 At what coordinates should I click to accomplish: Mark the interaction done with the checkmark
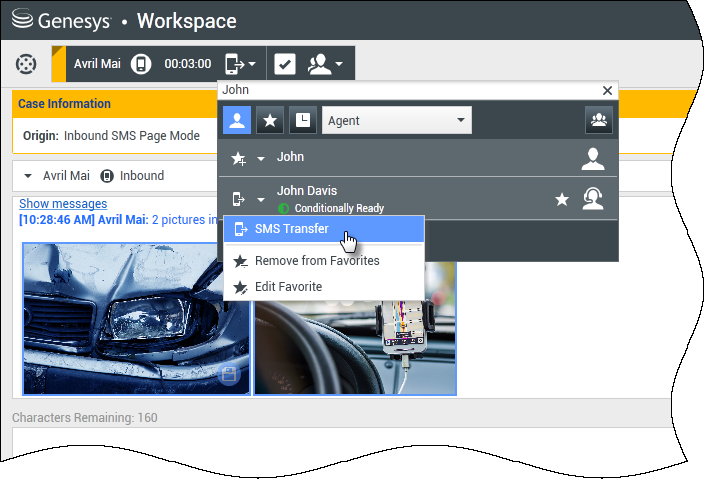click(x=285, y=64)
